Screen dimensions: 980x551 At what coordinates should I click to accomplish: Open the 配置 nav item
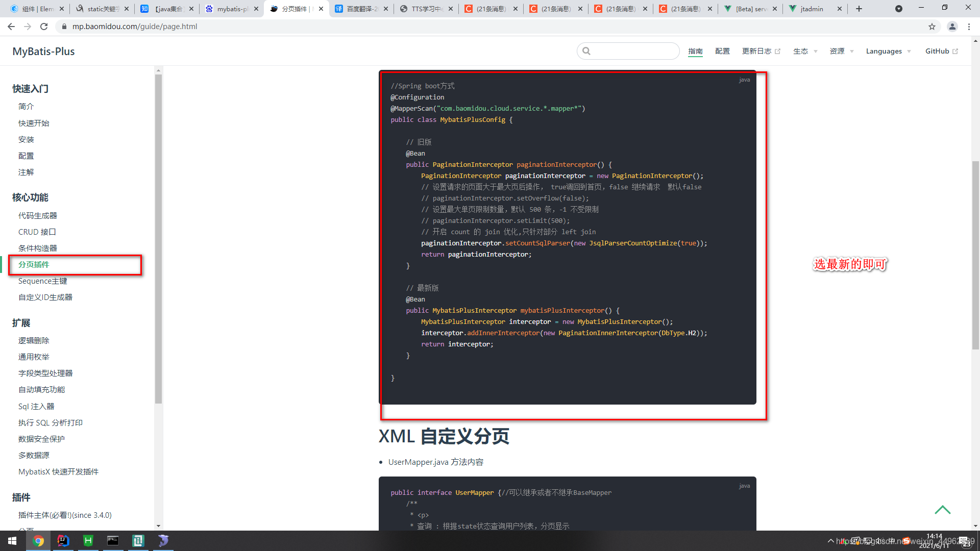coord(722,52)
